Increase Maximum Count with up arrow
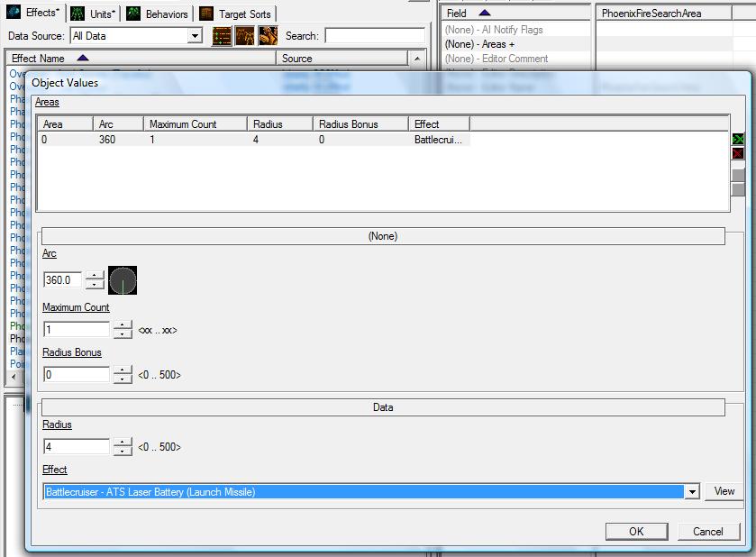 pos(123,325)
